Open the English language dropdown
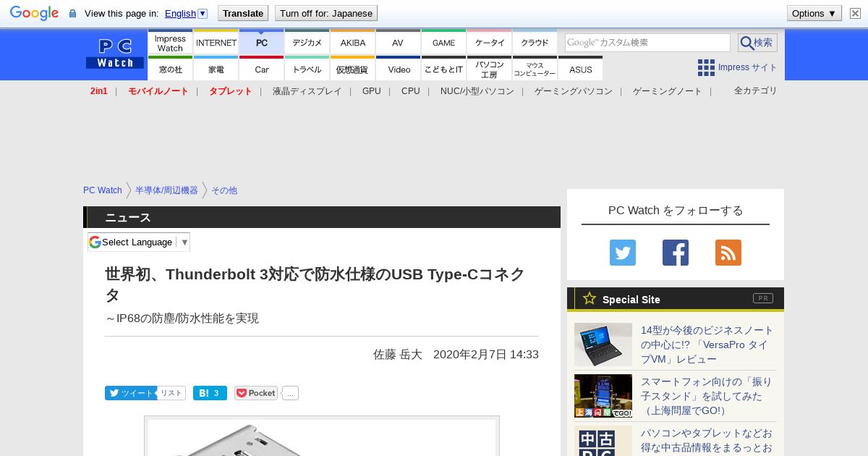The image size is (868, 456). 186,13
